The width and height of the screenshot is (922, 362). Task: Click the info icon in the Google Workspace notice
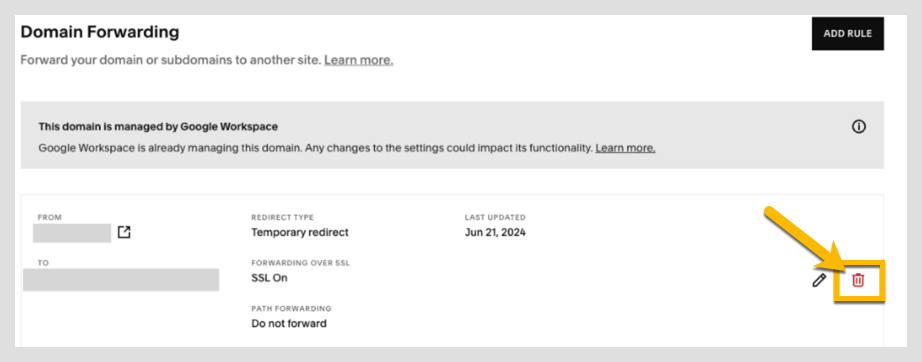pos(858,126)
